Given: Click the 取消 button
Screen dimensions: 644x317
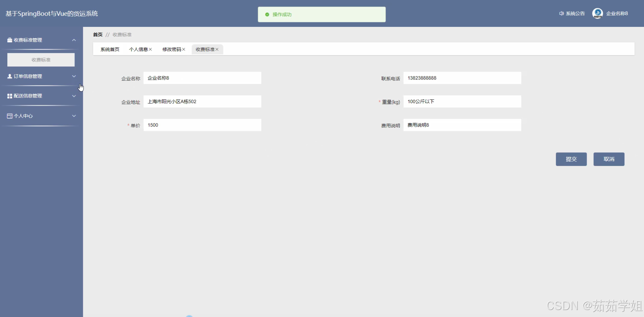Looking at the screenshot, I should point(609,159).
